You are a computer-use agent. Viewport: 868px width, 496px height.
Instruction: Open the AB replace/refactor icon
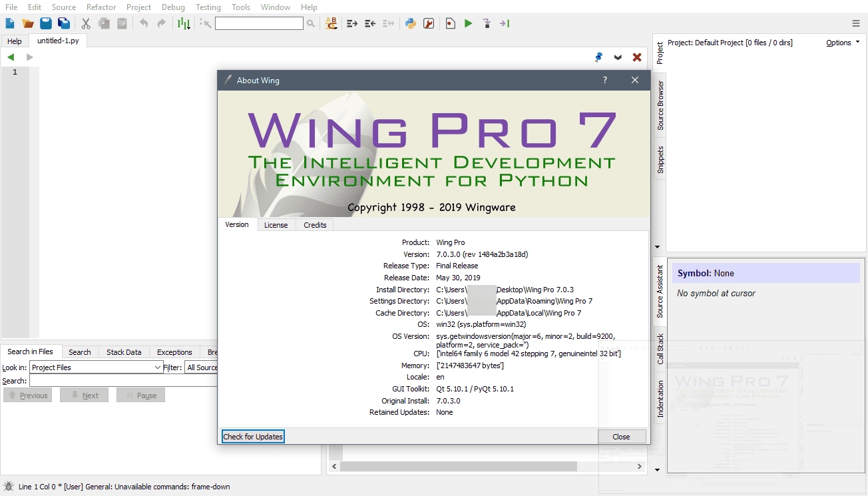tap(331, 23)
